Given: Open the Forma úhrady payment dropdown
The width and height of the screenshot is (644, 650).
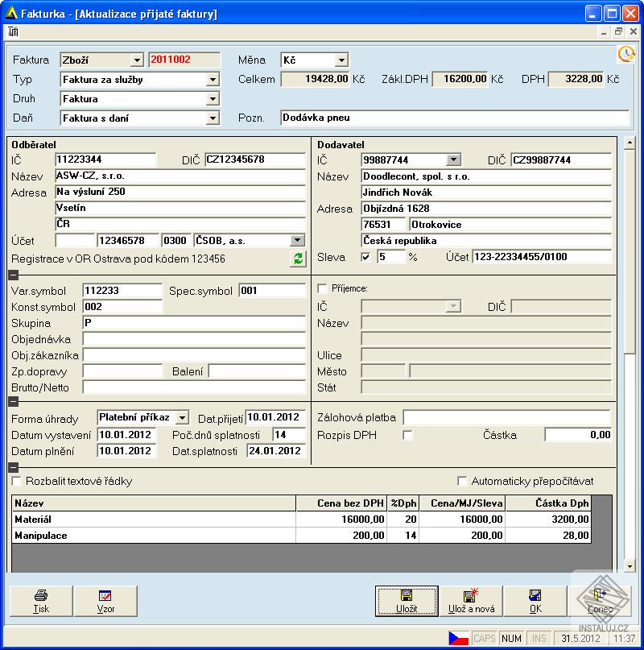Looking at the screenshot, I should 182,417.
